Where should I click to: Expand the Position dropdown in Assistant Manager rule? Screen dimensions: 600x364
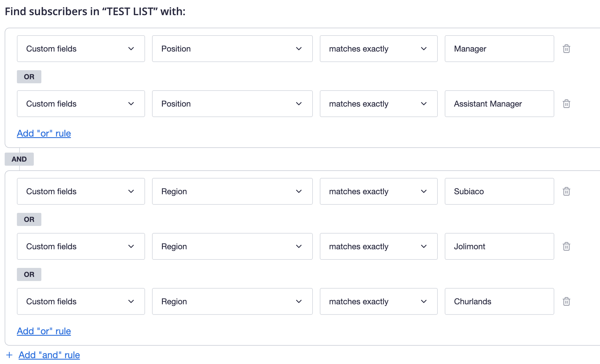[x=232, y=104]
